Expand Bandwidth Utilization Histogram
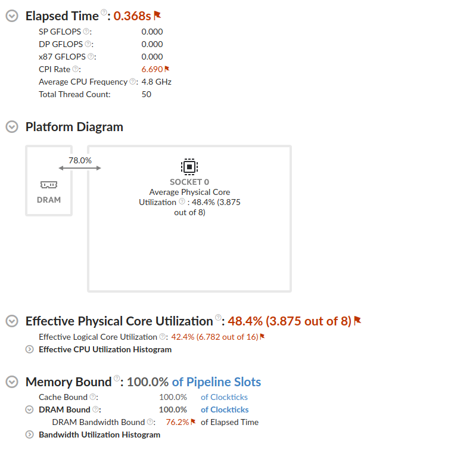This screenshot has height=456, width=476. tap(30, 435)
